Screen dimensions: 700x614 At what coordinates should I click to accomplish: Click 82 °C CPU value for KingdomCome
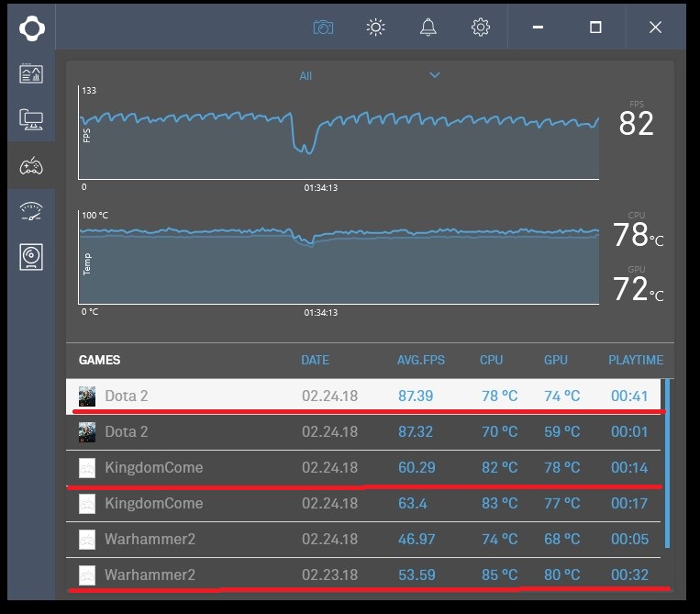(499, 467)
